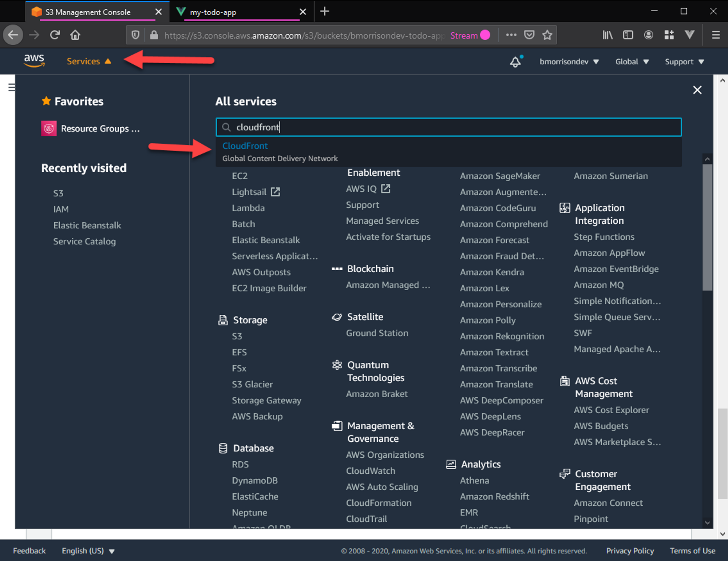The height and width of the screenshot is (561, 728).
Task: Click the left hamburger navigation icon
Action: [x=11, y=87]
